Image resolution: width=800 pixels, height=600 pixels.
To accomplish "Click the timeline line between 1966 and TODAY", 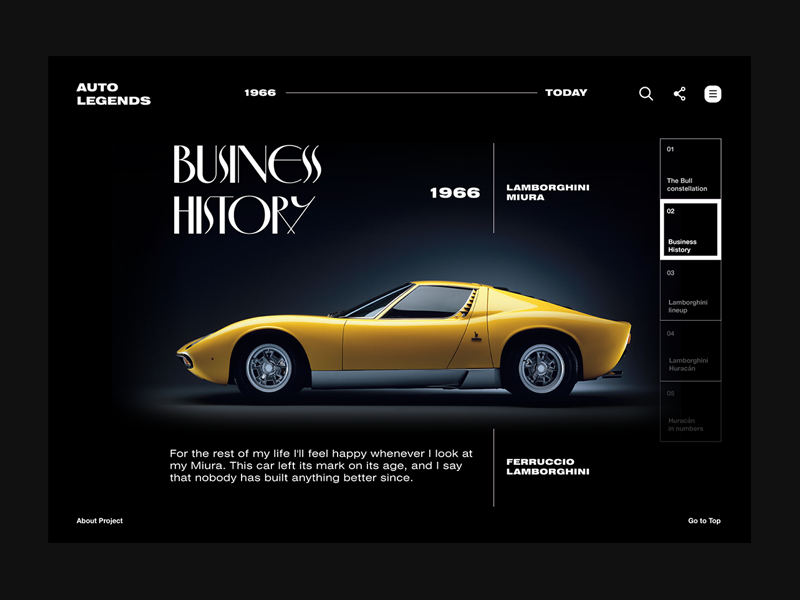I will (x=411, y=93).
